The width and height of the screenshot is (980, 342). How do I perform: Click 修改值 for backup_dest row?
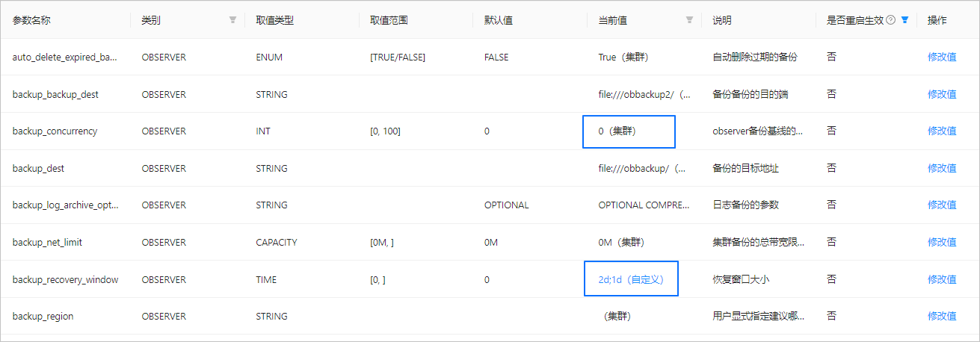point(942,168)
